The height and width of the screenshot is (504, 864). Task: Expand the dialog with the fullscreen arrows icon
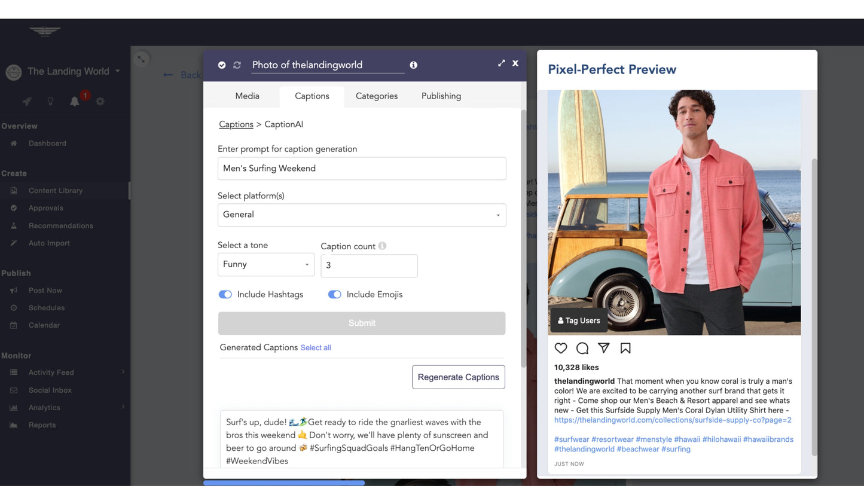click(501, 63)
